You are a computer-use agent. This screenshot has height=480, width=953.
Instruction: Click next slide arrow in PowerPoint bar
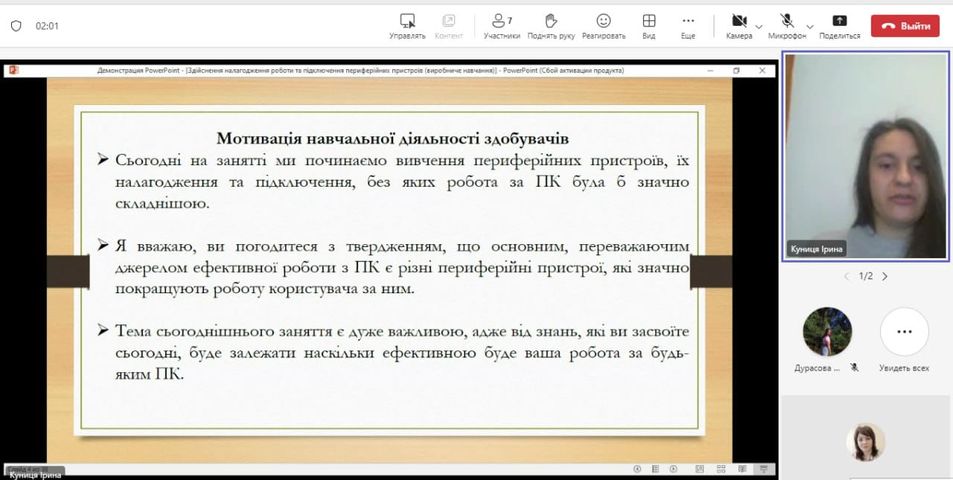673,469
